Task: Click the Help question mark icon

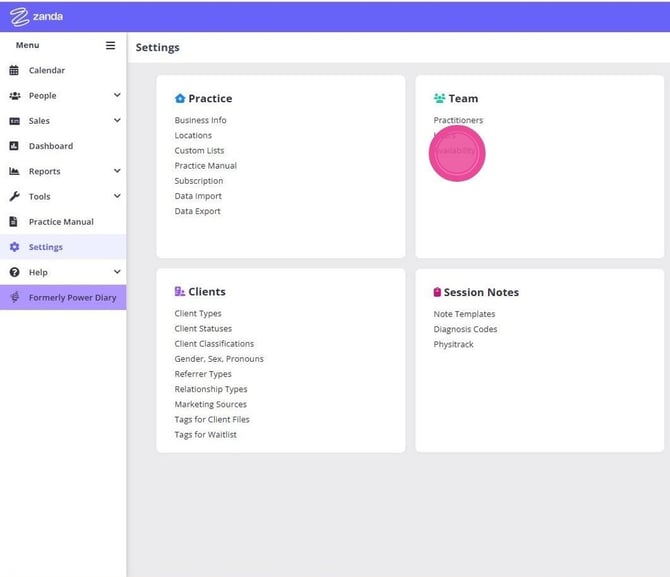Action: (15, 272)
